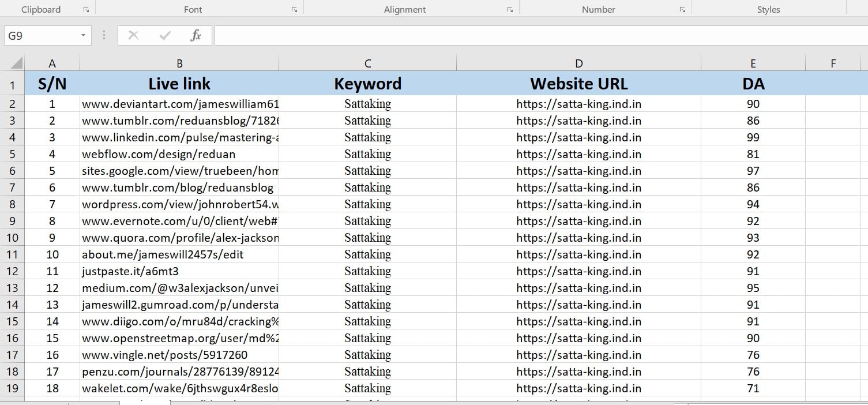Select the "Website URL" header cell
The image size is (868, 405).
pyautogui.click(x=578, y=84)
